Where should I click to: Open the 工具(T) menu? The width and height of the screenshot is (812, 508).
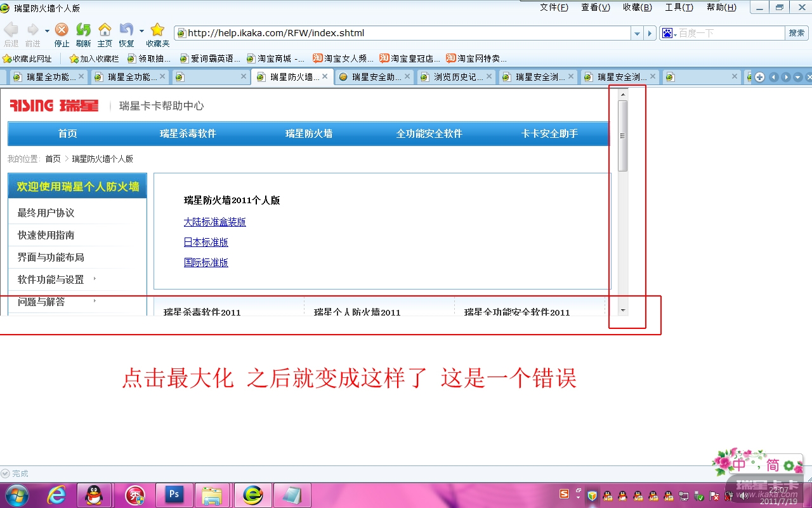(679, 8)
